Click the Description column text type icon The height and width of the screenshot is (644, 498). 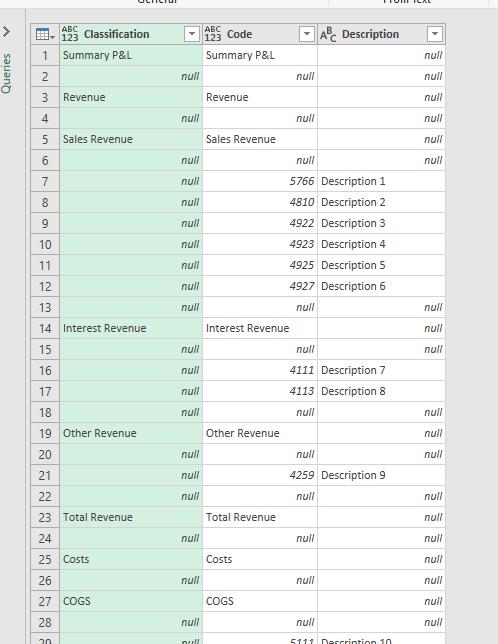coord(328,34)
